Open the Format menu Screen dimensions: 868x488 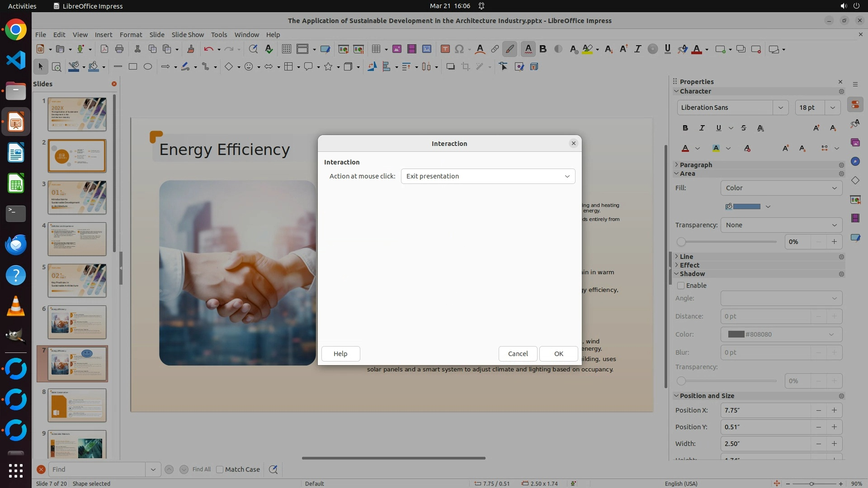[131, 35]
